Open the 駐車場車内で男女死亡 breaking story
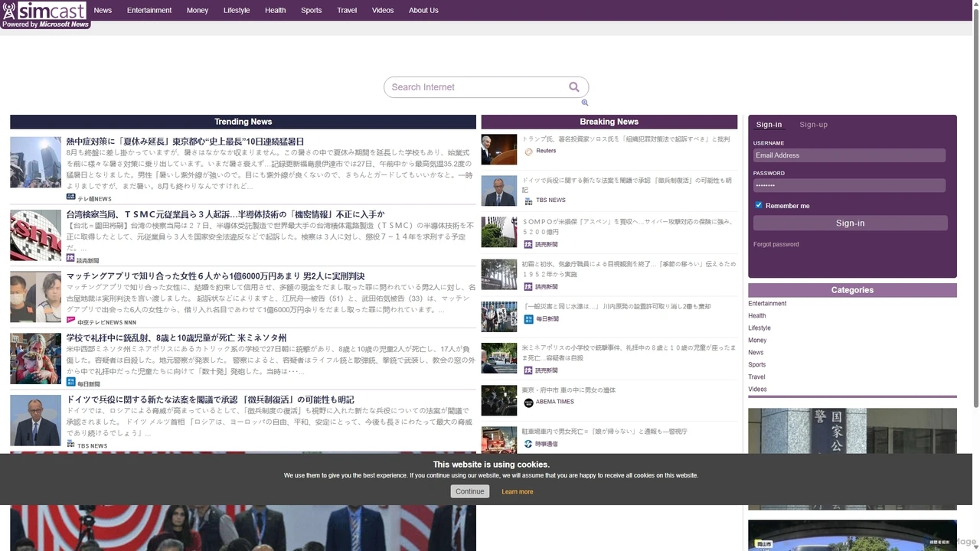 tap(604, 432)
